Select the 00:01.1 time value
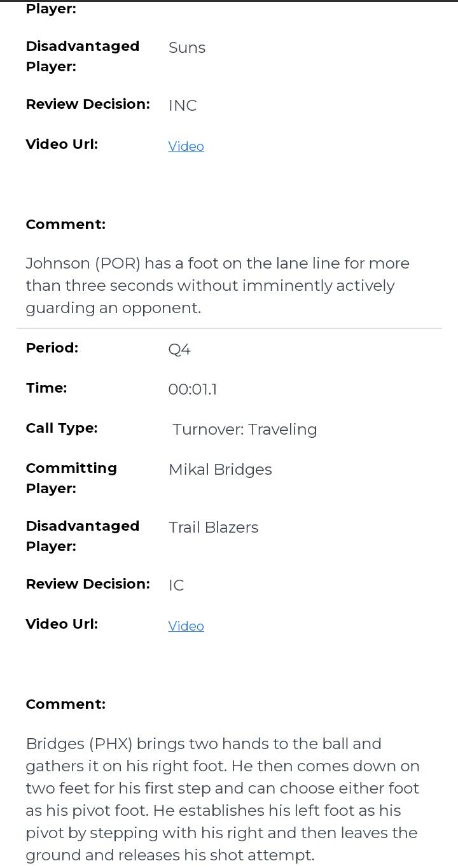The height and width of the screenshot is (868, 458). (x=193, y=389)
